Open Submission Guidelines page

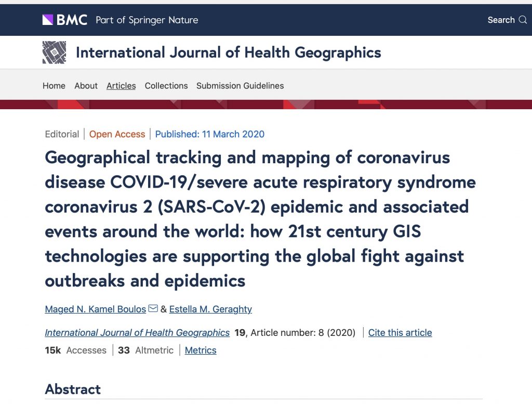pyautogui.click(x=240, y=86)
